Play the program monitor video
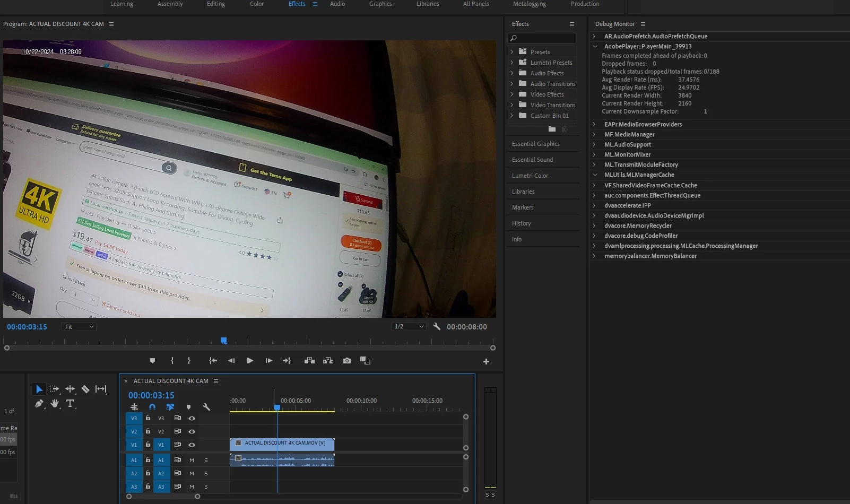The height and width of the screenshot is (504, 850). coord(250,361)
